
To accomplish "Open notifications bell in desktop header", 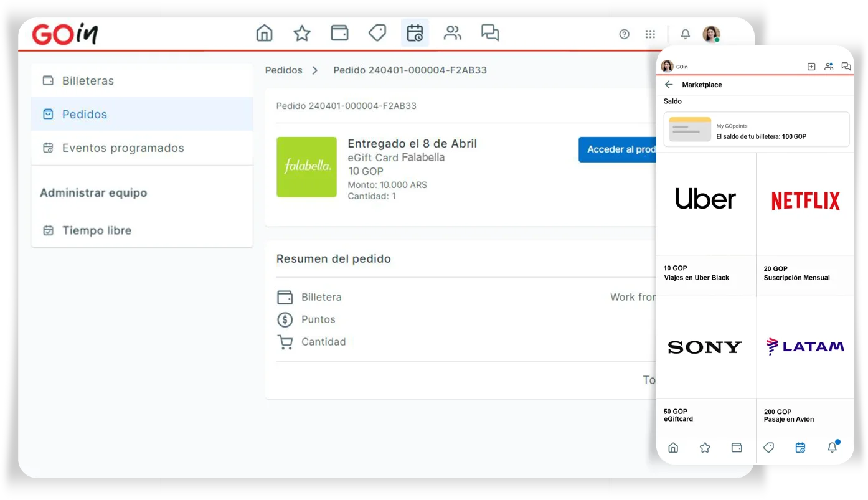I will click(686, 34).
